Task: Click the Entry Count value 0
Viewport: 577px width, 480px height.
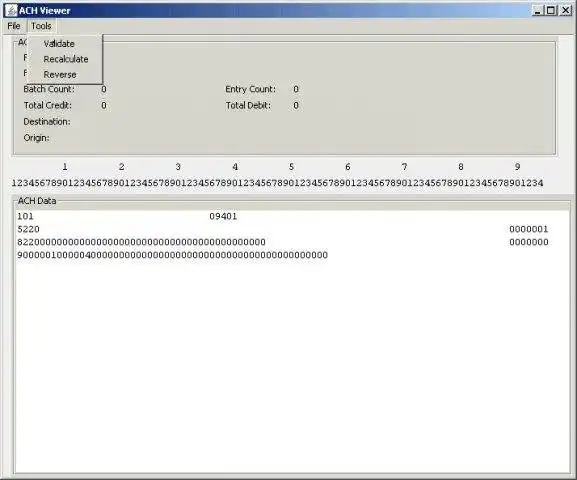Action: coord(296,89)
